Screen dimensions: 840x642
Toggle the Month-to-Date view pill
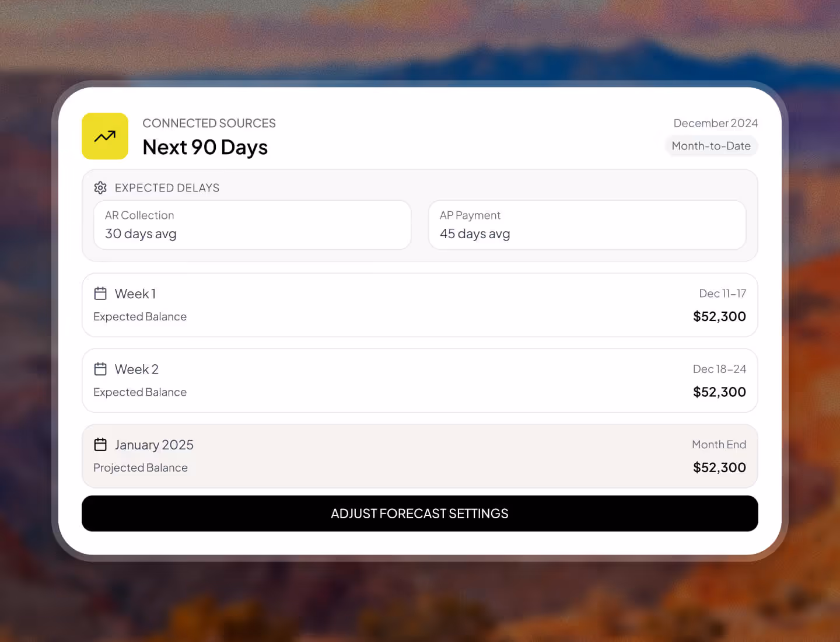(x=711, y=146)
